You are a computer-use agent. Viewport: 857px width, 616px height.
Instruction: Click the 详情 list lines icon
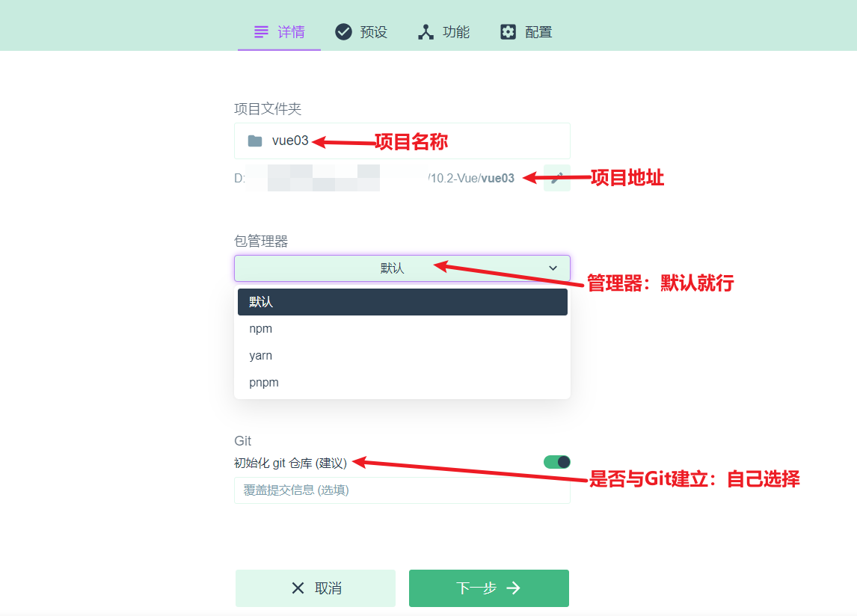[261, 32]
